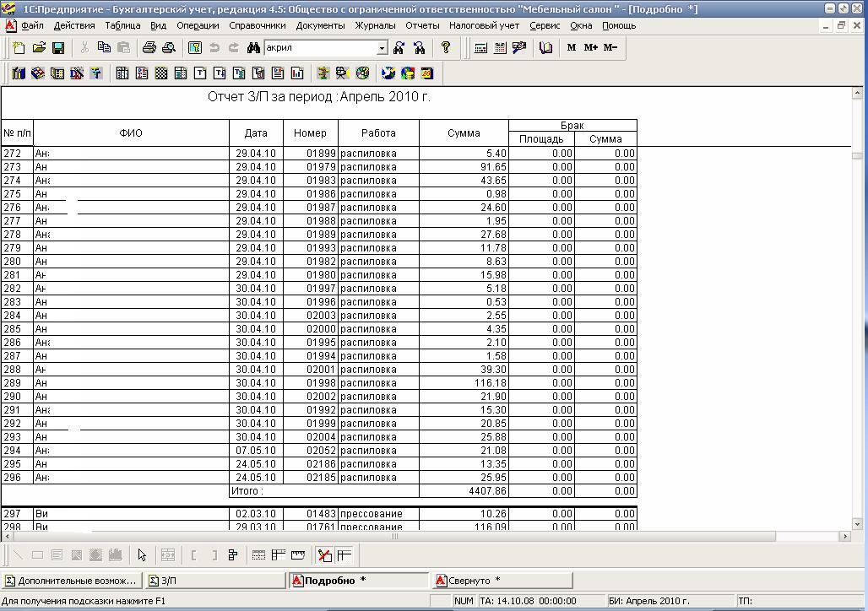
Task: Click the yellow question mark Help icon
Action: pos(446,48)
